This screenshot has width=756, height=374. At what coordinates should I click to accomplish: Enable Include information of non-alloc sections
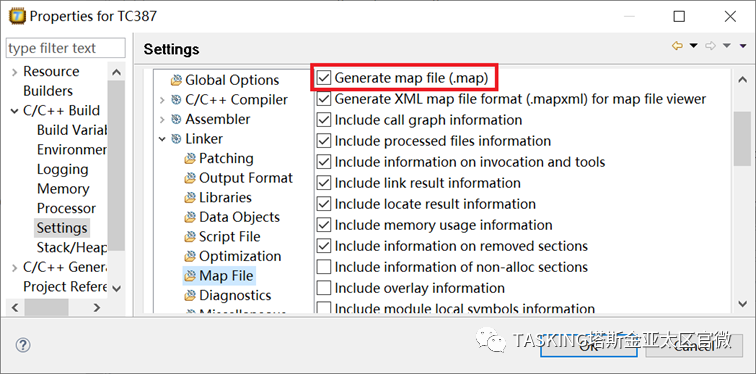click(x=324, y=267)
